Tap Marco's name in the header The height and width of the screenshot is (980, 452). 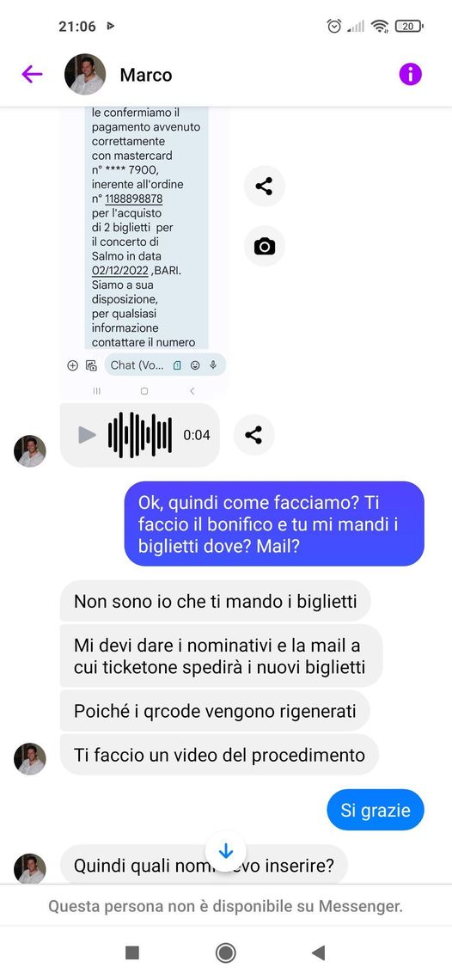146,75
